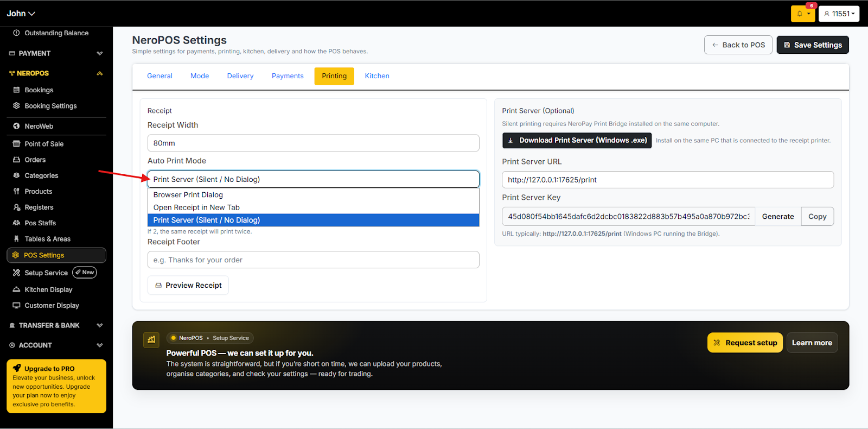Click the Save Settings button
868x429 pixels.
tap(812, 45)
